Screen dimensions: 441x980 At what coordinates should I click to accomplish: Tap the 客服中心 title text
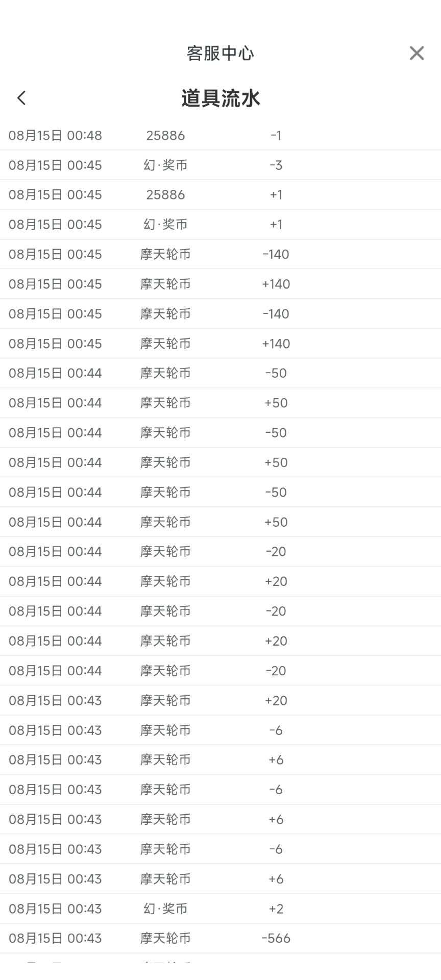(x=220, y=53)
